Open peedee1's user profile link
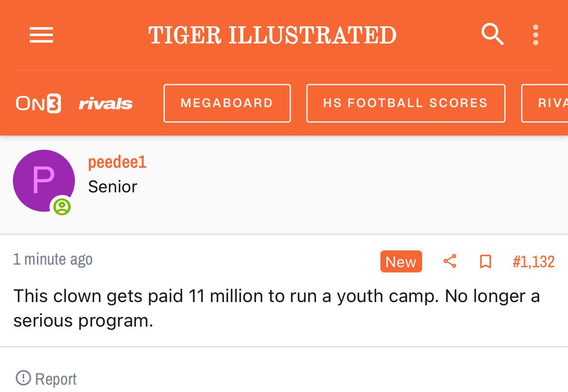568x392 pixels. (117, 162)
